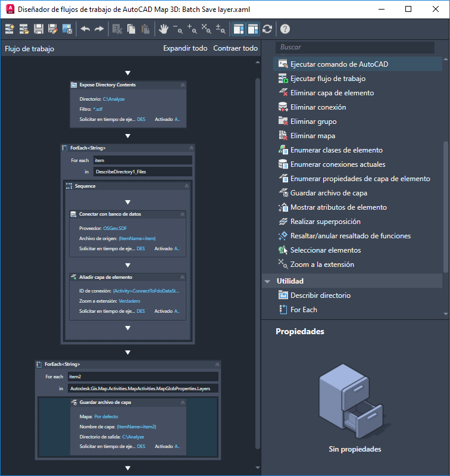This screenshot has width=450, height=476.
Task: Create a new workflow from the toolbar
Action: [10, 29]
